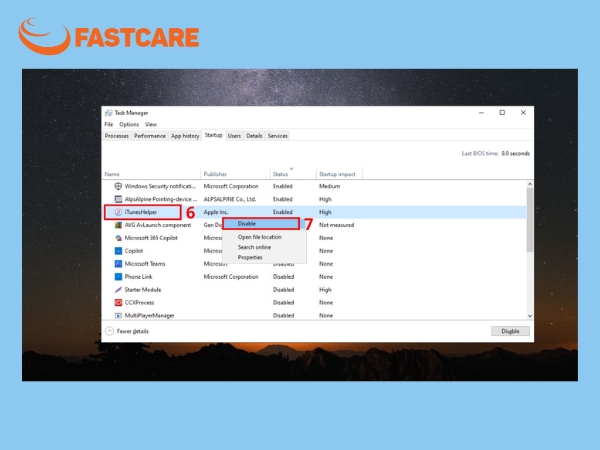
Task: Click the Phone Link icon
Action: (x=118, y=277)
